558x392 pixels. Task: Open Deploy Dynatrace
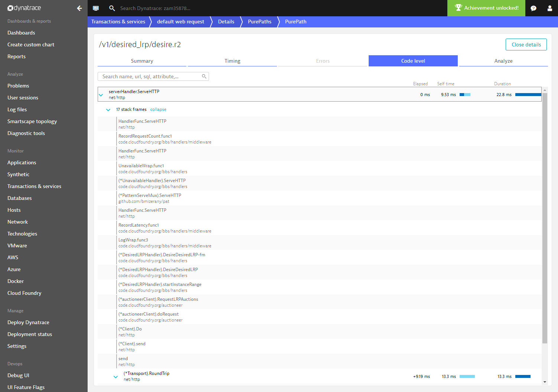pos(28,322)
